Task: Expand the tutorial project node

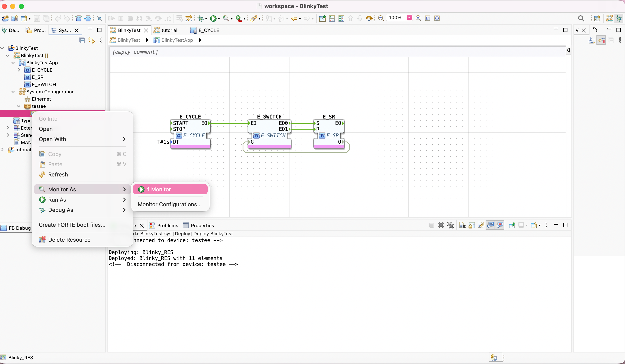Action: click(2, 150)
